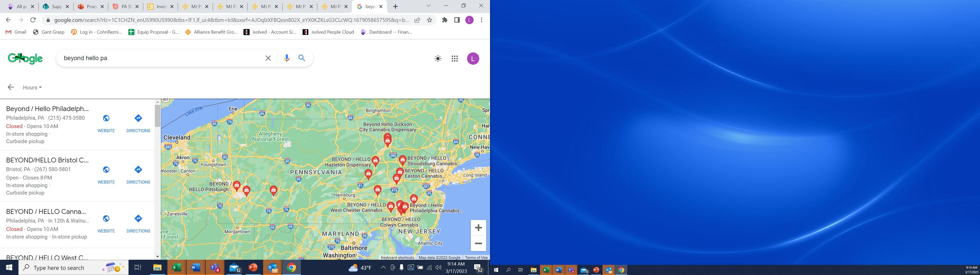Open Website for Beyond / Hello Philadelphia
Screen dimensions: 980x275
(106, 118)
